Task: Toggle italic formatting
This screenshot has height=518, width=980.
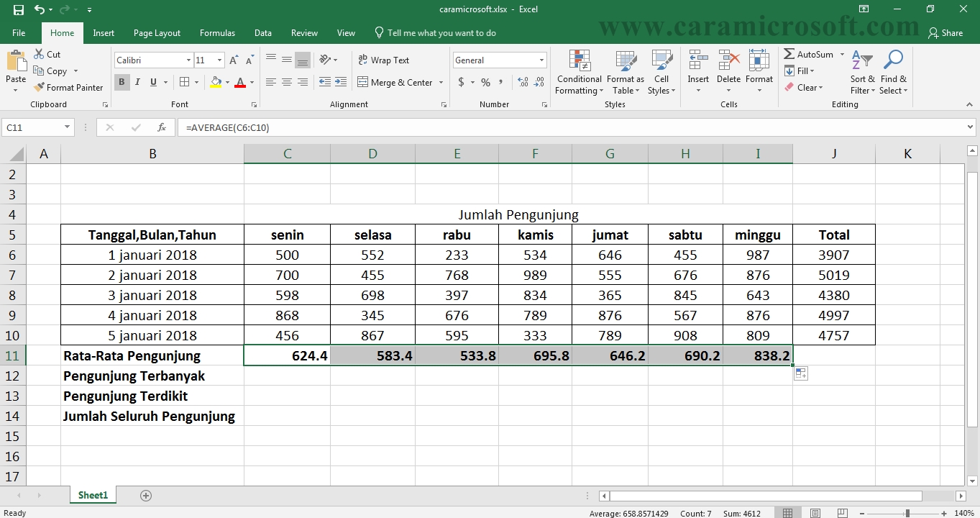Action: tap(137, 82)
